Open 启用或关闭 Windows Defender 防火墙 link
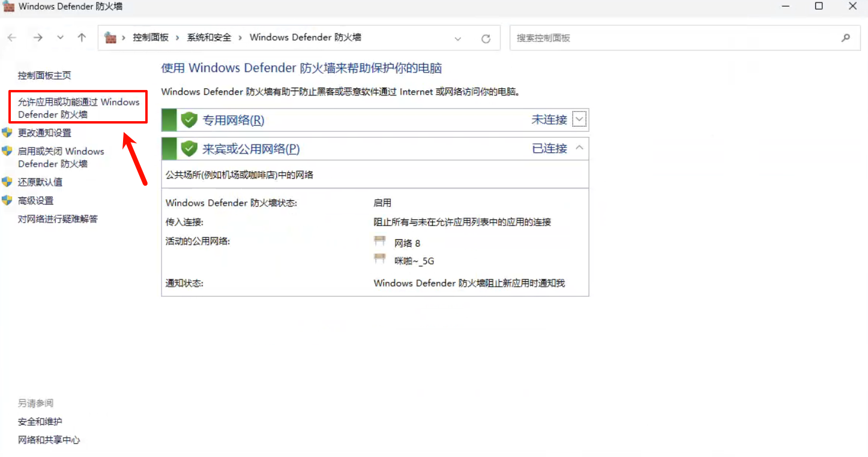This screenshot has width=868, height=457. tap(61, 157)
